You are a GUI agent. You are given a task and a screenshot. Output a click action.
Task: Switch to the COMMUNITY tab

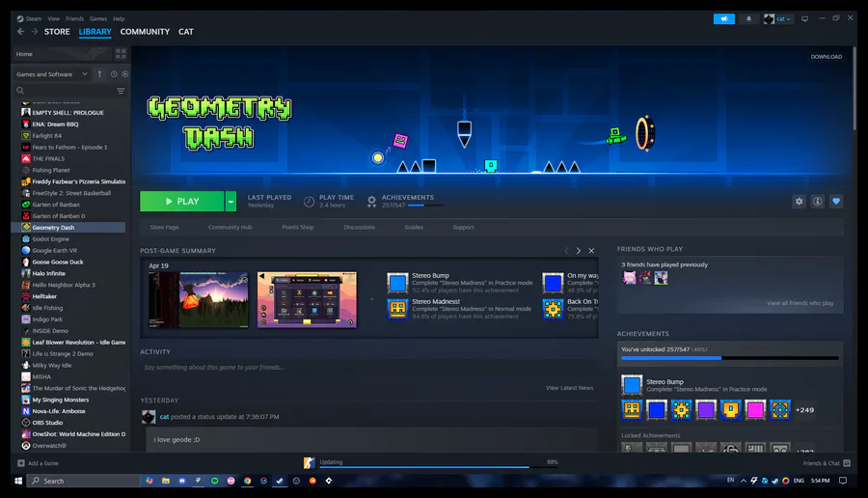coord(145,32)
